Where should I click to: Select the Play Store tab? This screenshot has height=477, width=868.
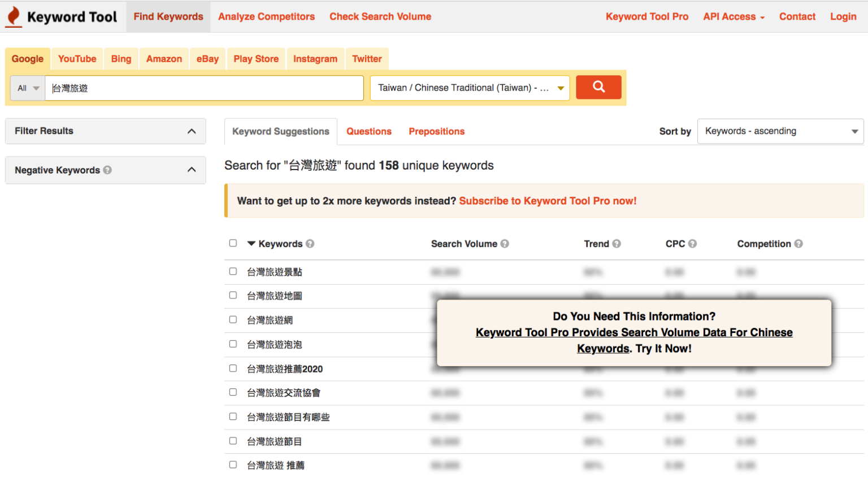pyautogui.click(x=256, y=59)
